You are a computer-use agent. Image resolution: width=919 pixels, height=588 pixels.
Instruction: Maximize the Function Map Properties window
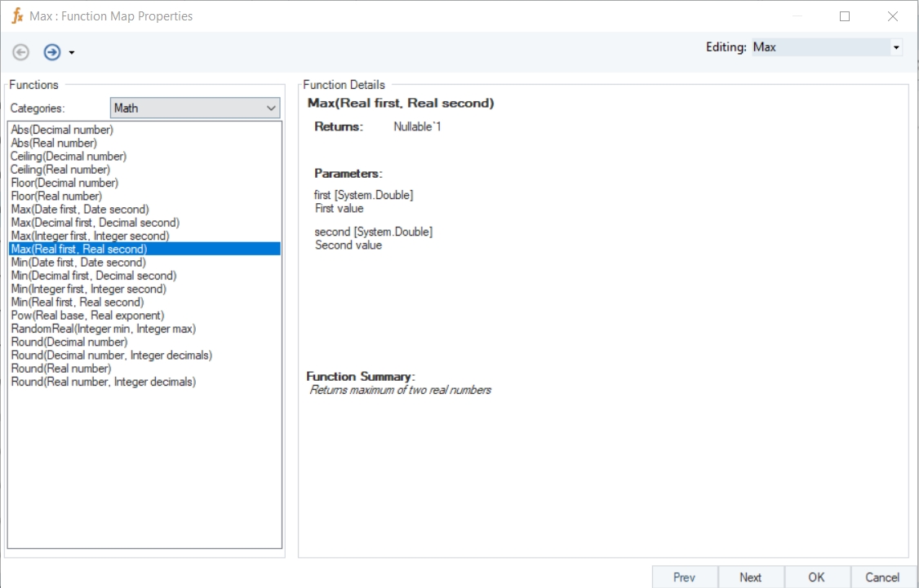tap(845, 16)
